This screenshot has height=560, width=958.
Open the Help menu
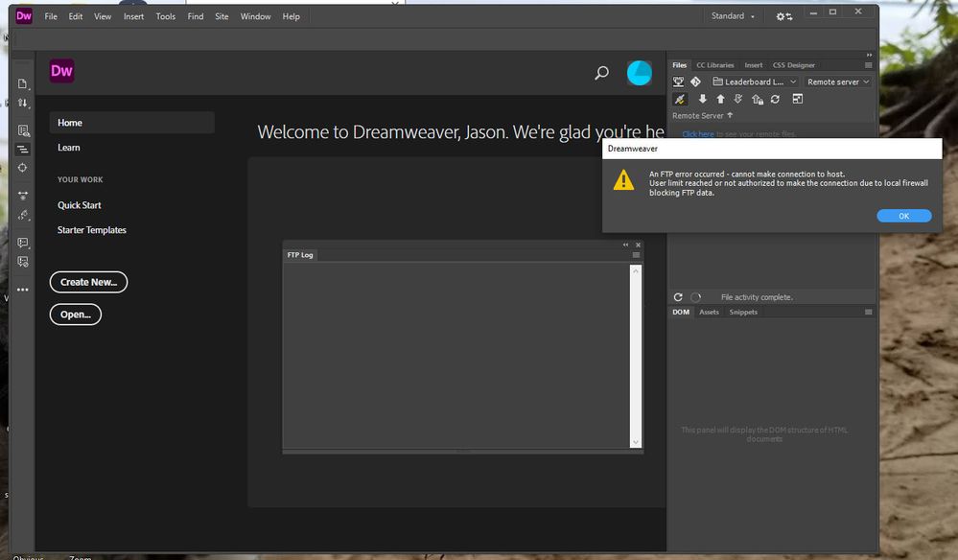click(291, 16)
